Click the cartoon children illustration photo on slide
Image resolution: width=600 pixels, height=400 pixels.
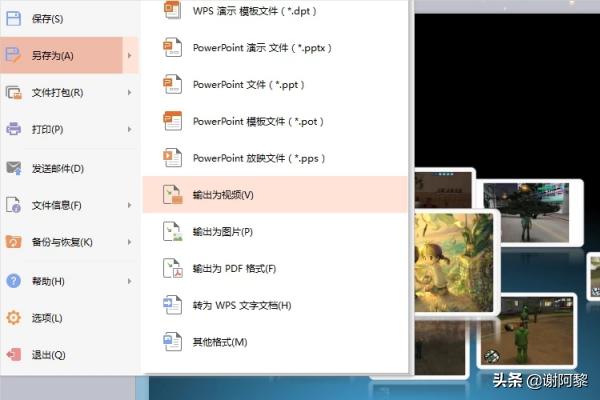(454, 262)
